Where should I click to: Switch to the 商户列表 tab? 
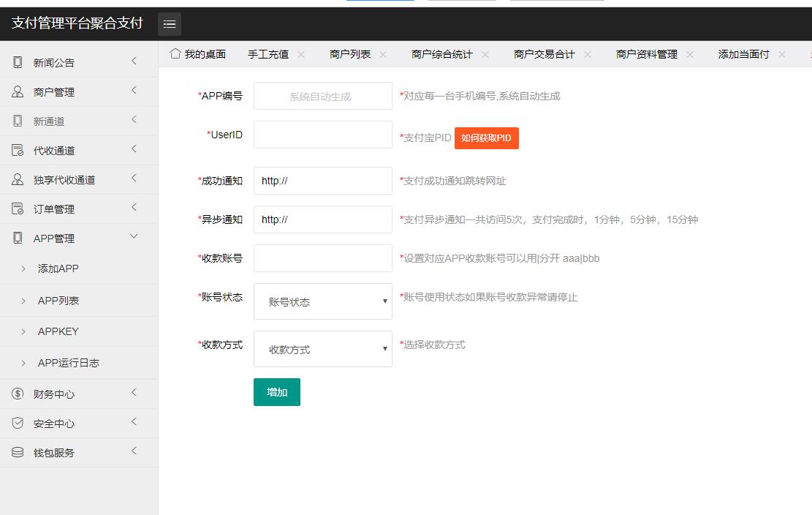click(349, 54)
